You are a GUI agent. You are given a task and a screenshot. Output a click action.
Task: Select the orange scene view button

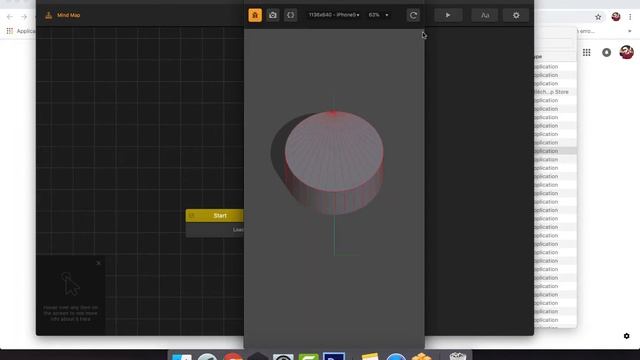[x=255, y=15]
